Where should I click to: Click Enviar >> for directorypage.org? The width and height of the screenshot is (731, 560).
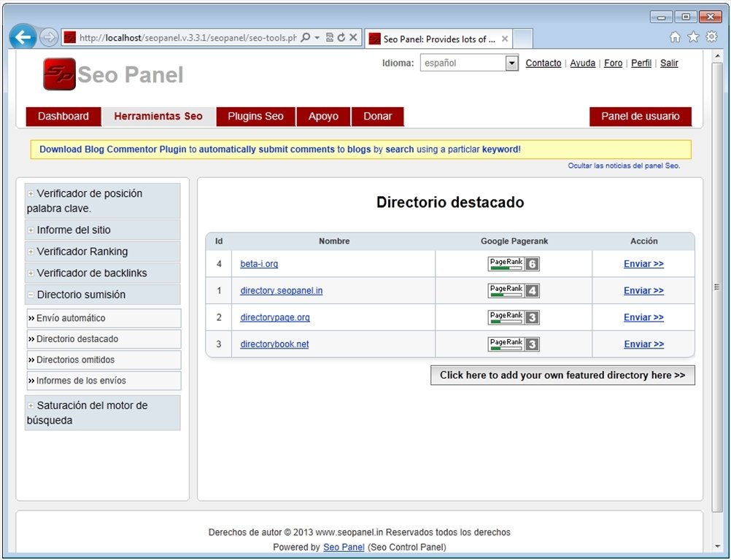[643, 317]
